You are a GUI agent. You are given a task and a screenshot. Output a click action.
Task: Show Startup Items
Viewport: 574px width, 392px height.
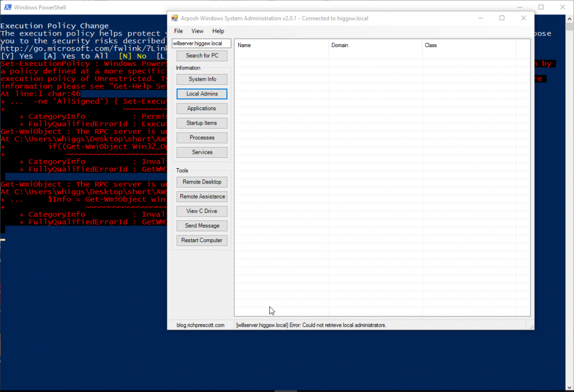coord(201,123)
